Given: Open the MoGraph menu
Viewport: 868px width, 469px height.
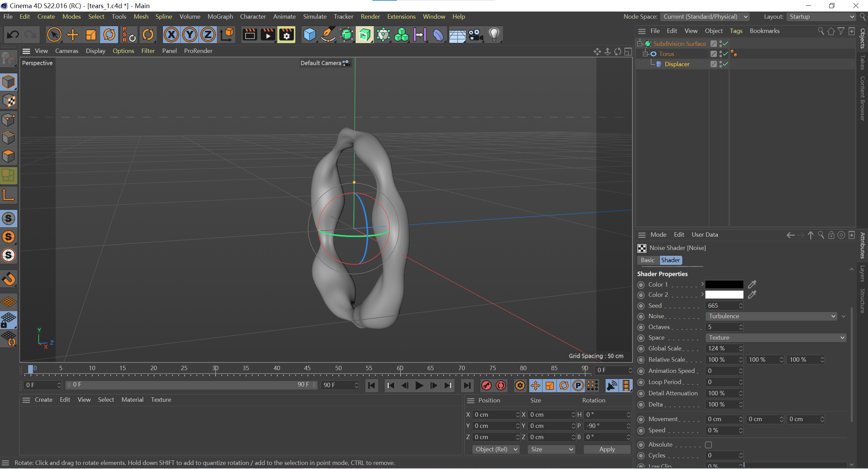Looking at the screenshot, I should point(220,16).
